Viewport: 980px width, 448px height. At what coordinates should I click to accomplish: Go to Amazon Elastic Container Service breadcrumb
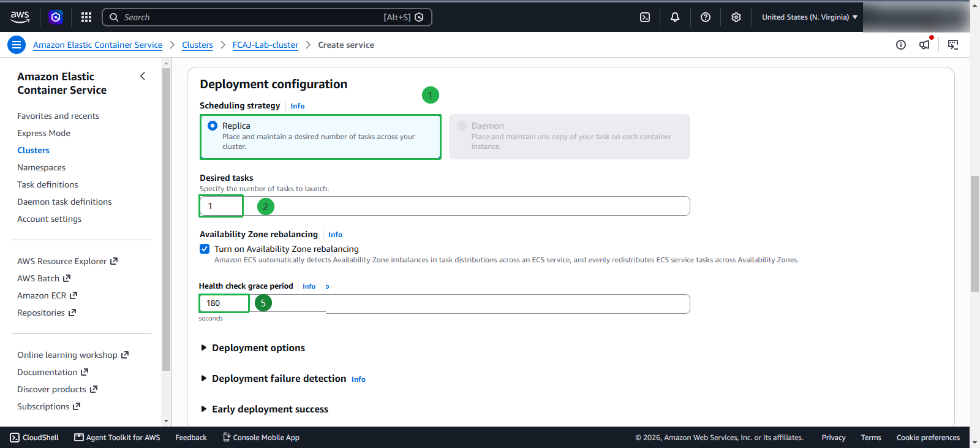click(97, 45)
